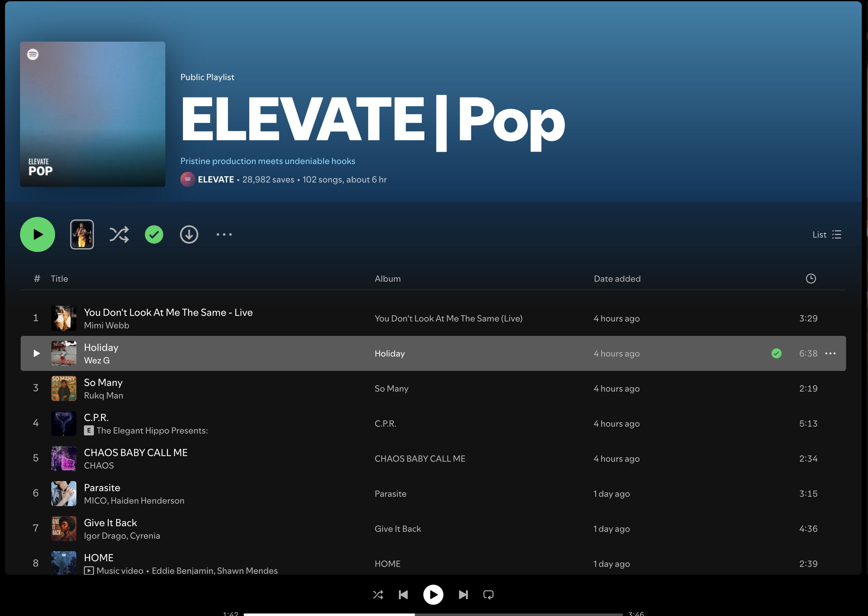The image size is (868, 616).
Task: Open playlist more options three dots
Action: [x=224, y=234]
